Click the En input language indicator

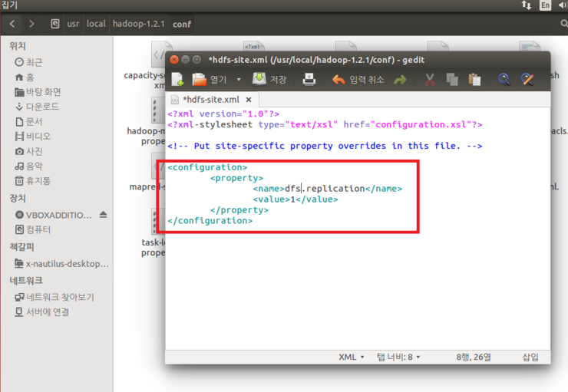point(546,5)
